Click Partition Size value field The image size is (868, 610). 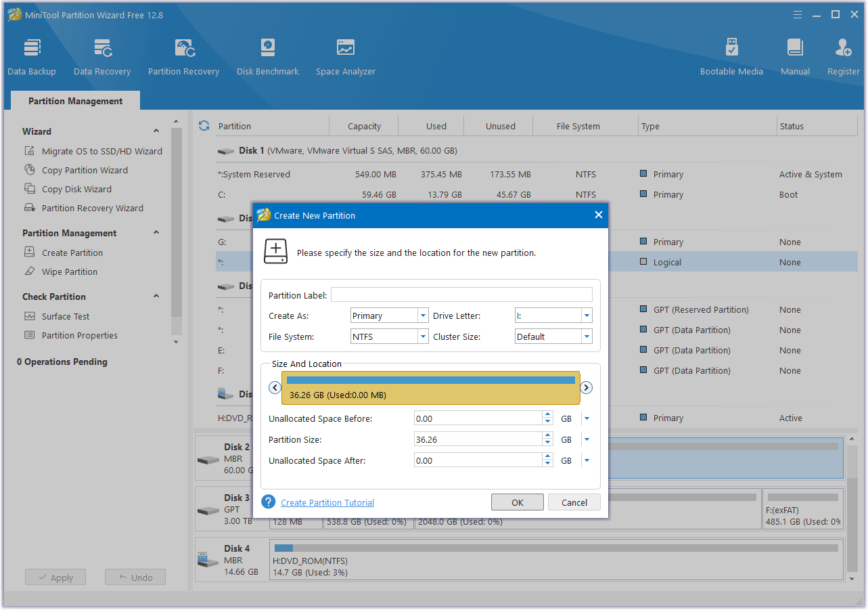coord(478,439)
